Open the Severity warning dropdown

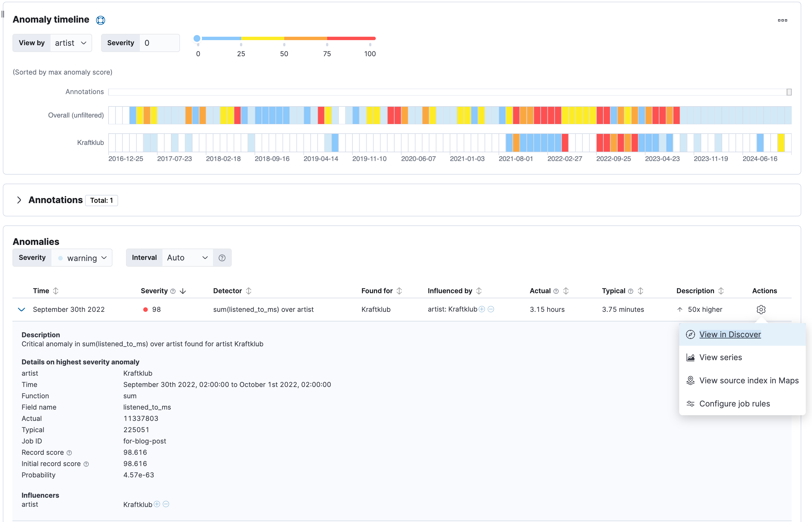point(82,258)
